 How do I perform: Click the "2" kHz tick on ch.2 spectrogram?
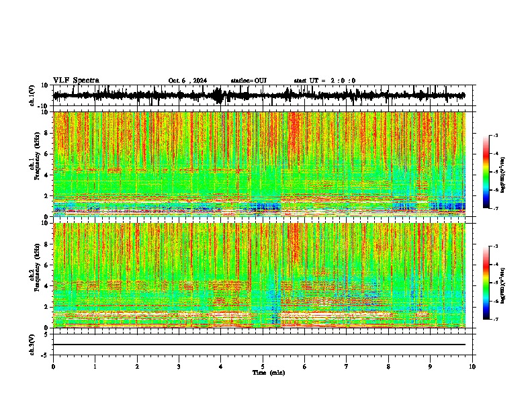47,307
